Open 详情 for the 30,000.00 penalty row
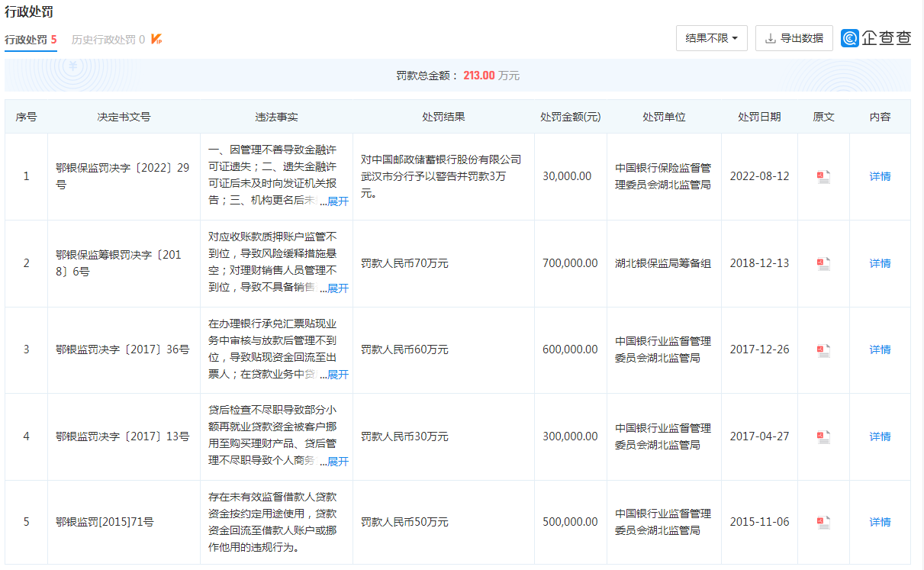The height and width of the screenshot is (570, 924). point(880,177)
